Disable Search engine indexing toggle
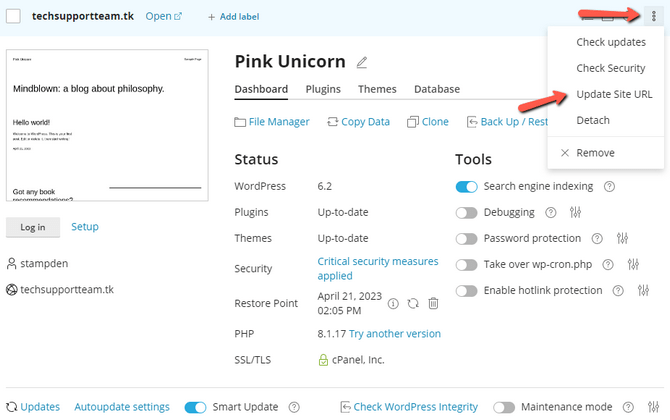 466,186
